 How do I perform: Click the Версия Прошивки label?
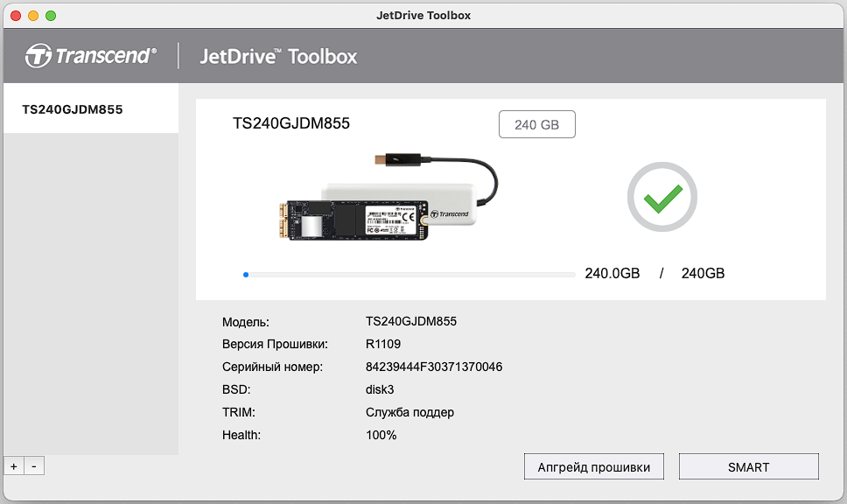(x=275, y=344)
